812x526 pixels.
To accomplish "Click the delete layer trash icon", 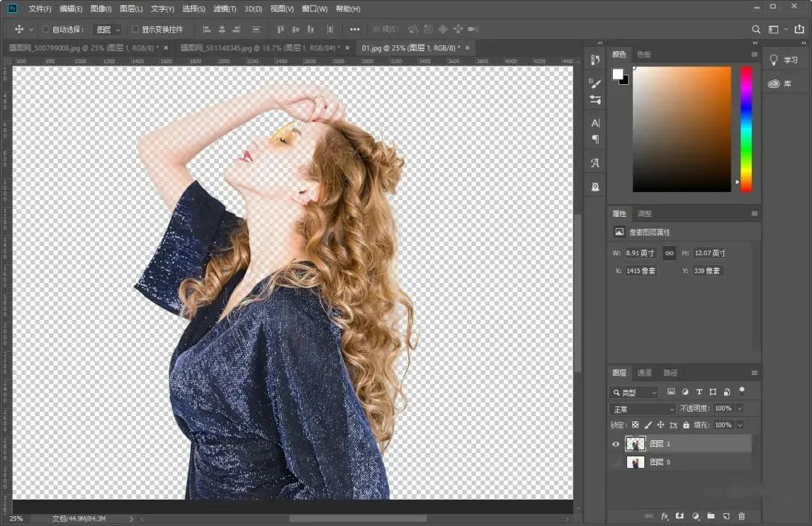I will click(741, 516).
